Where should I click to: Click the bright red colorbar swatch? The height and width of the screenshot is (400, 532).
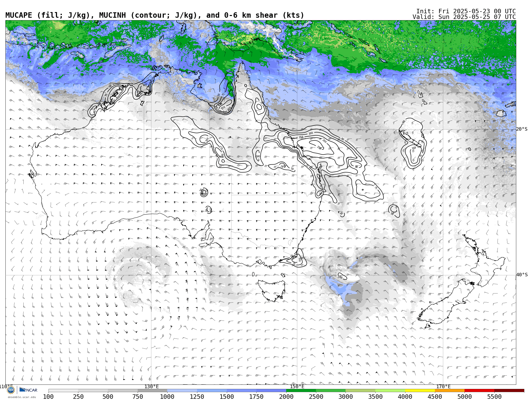(x=480, y=391)
